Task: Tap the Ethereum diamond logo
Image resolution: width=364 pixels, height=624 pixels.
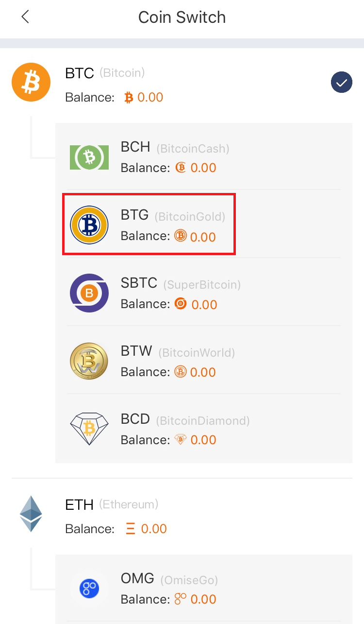Action: tap(31, 514)
